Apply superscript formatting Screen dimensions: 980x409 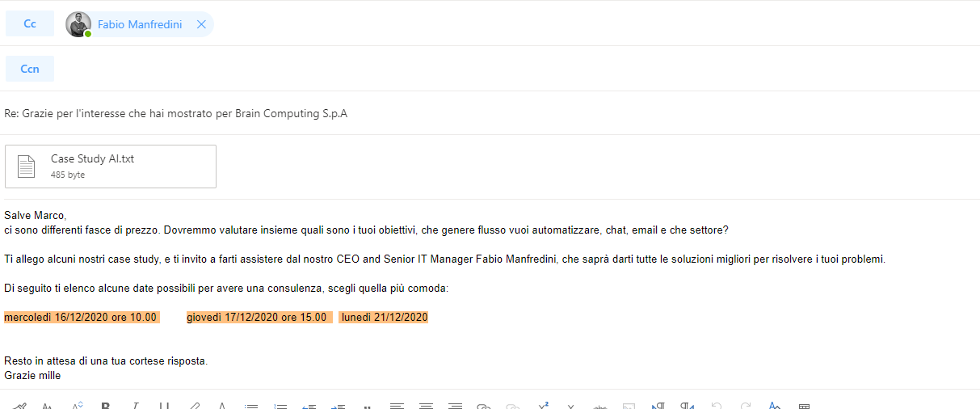pos(543,406)
